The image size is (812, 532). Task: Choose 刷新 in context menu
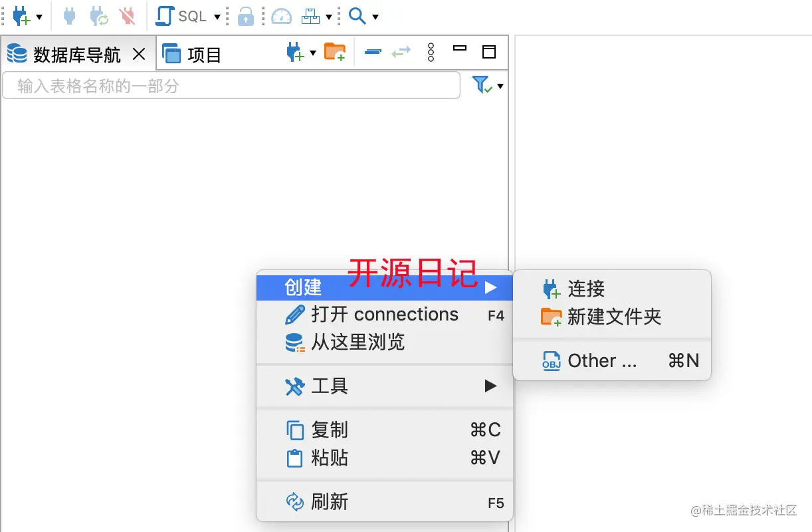pos(385,501)
